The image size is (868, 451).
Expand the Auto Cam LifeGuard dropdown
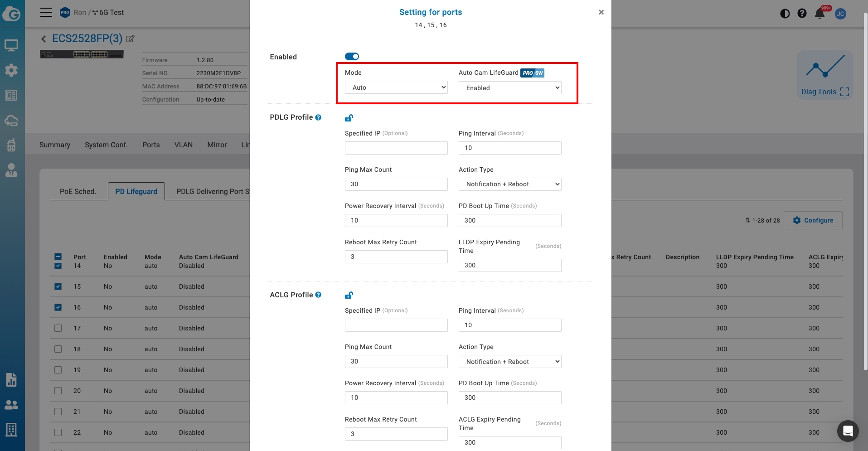(x=510, y=88)
